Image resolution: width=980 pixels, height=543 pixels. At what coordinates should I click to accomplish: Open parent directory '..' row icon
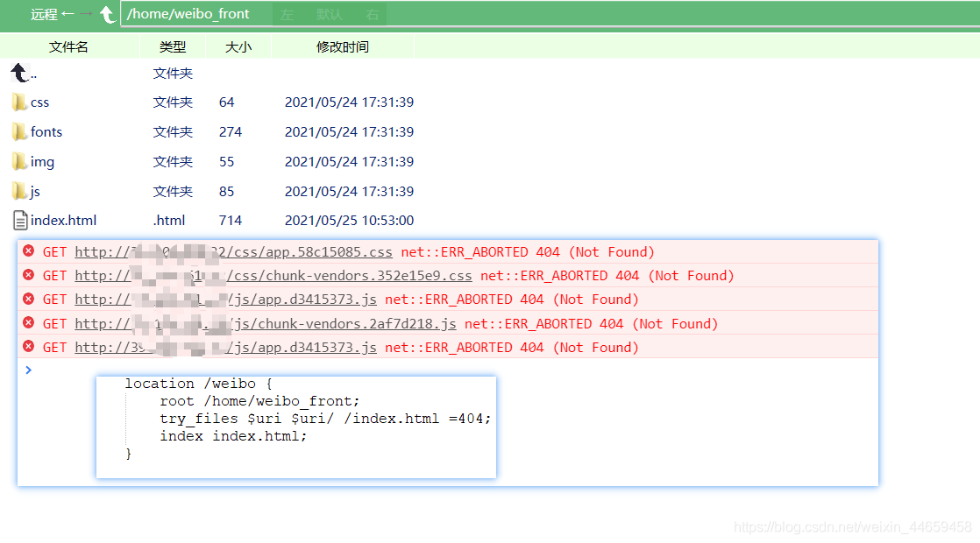pyautogui.click(x=20, y=73)
